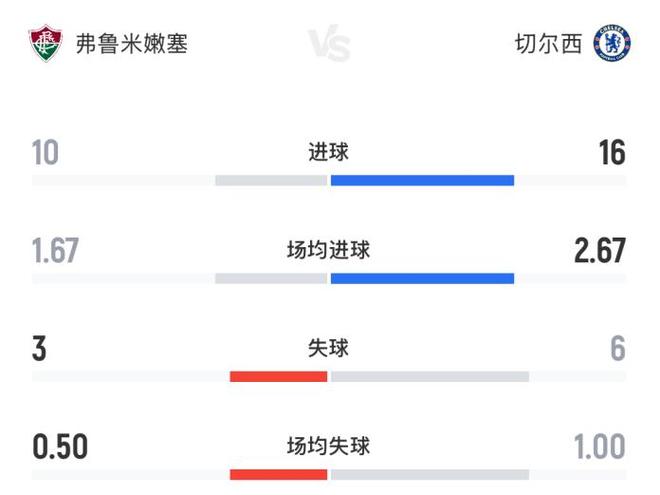Screen dimensions: 660x495
Task: Click Fluminense's 1.67 average goals value
Action: pyautogui.click(x=55, y=250)
